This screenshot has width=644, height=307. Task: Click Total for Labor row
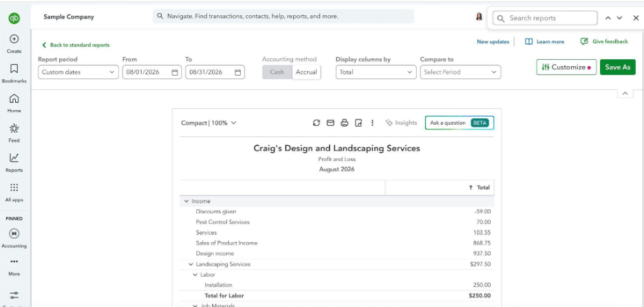[x=336, y=295]
